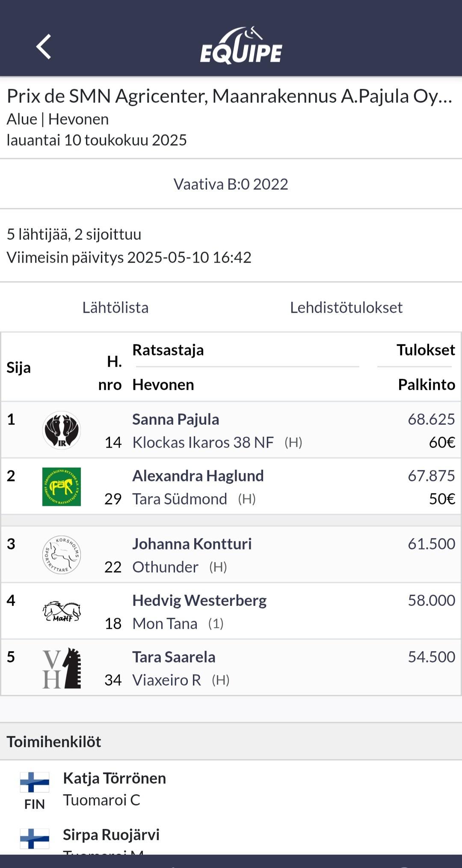Image resolution: width=462 pixels, height=868 pixels.
Task: Tap the back arrow icon
Action: click(44, 46)
